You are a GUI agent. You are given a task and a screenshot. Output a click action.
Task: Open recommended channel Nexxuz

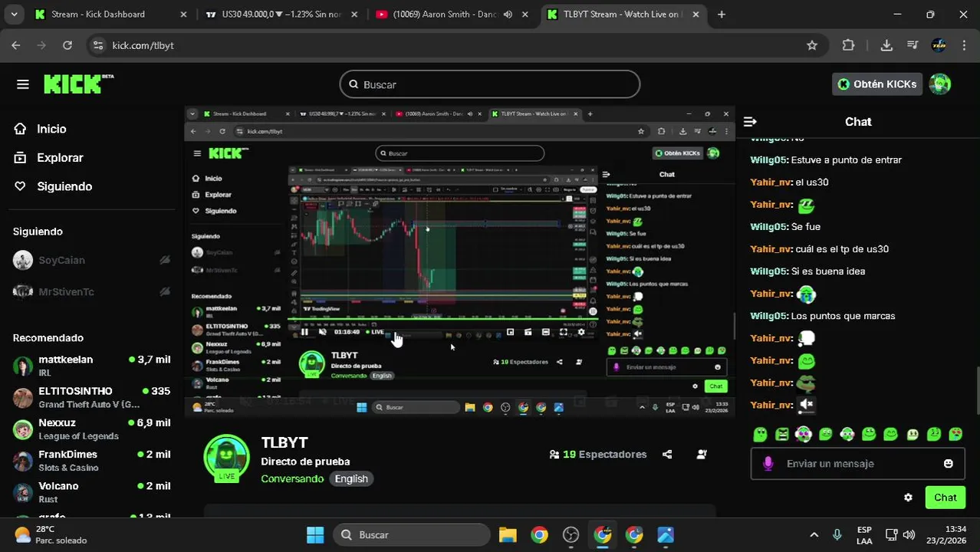tap(91, 429)
